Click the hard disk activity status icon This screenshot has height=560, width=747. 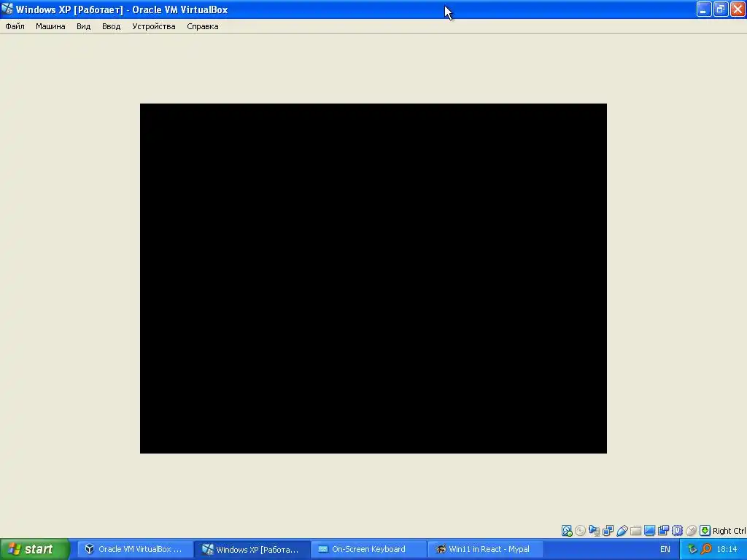point(566,531)
